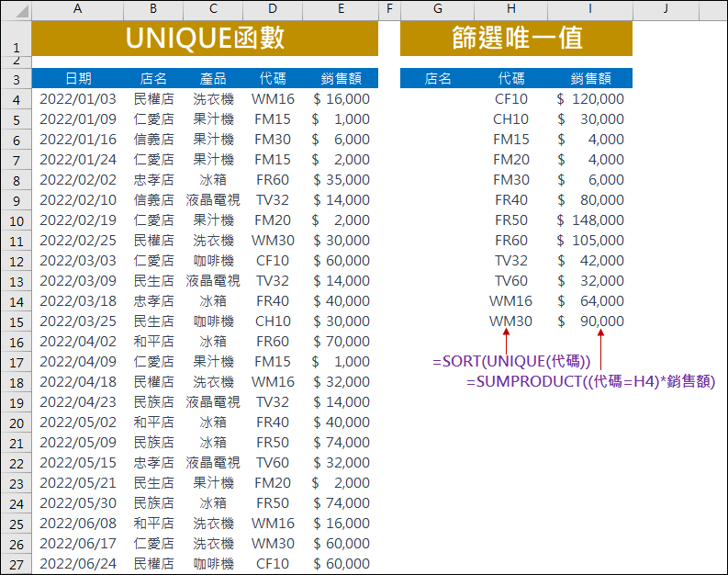Viewport: 728px width, 575px height.
Task: Click code TV60 in row 22
Action: pos(273,463)
